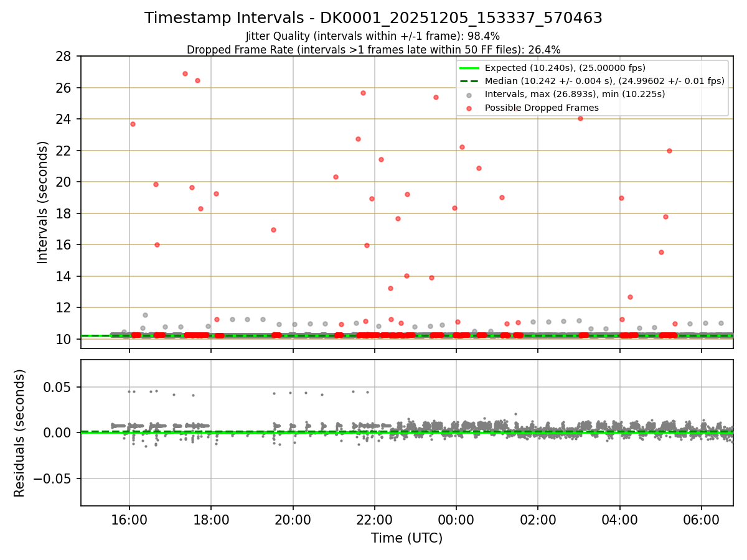The image size is (747, 560).
Task: Click the red point at 22 seconds after 05:00
Action: (669, 151)
